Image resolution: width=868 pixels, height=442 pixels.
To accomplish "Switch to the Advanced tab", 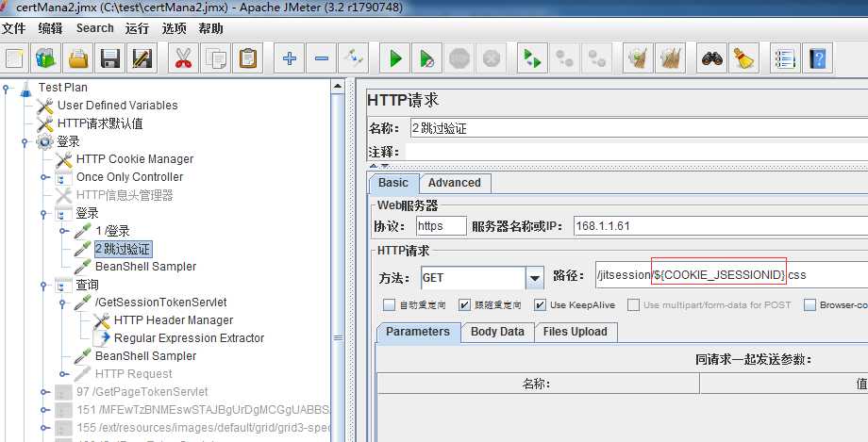I will click(455, 183).
